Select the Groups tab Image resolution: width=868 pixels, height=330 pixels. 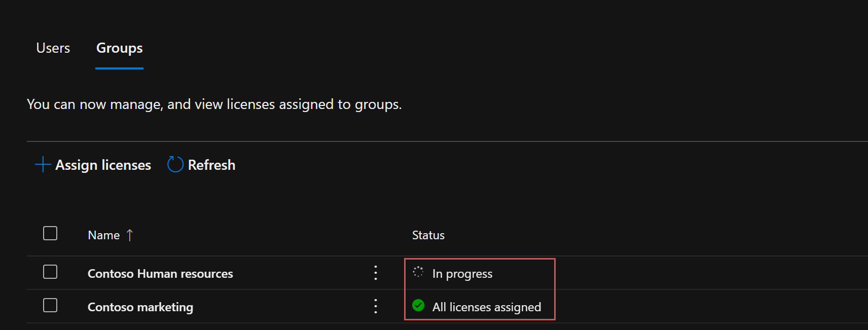[119, 48]
